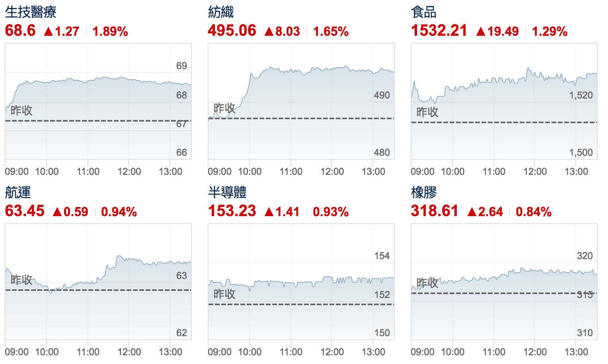
Task: Click the rising triangle beside 0.59
Action: pyautogui.click(x=57, y=212)
